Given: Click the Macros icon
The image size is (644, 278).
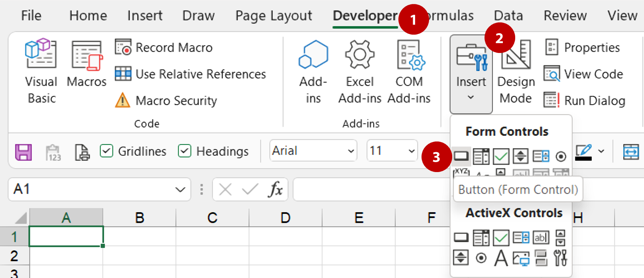Looking at the screenshot, I should pos(87,64).
